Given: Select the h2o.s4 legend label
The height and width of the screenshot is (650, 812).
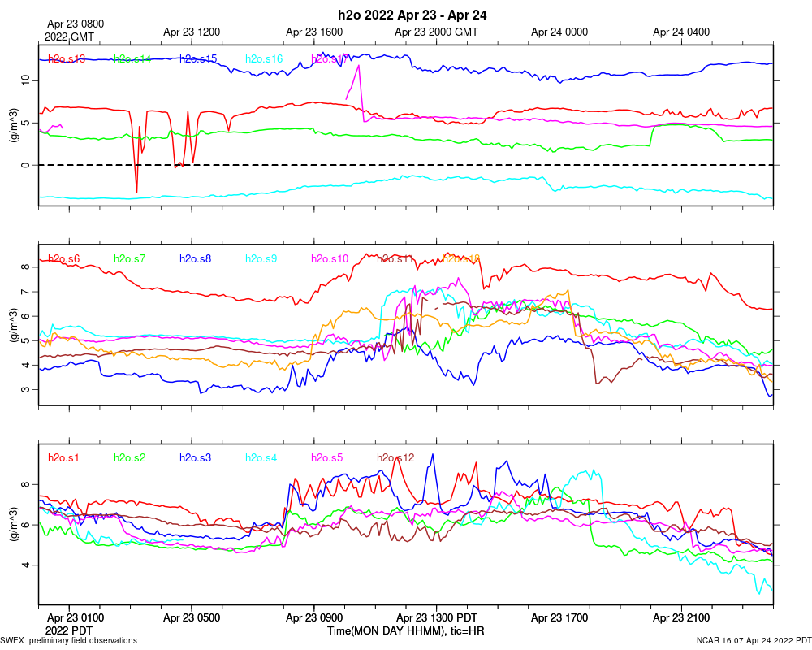Looking at the screenshot, I should (x=261, y=458).
